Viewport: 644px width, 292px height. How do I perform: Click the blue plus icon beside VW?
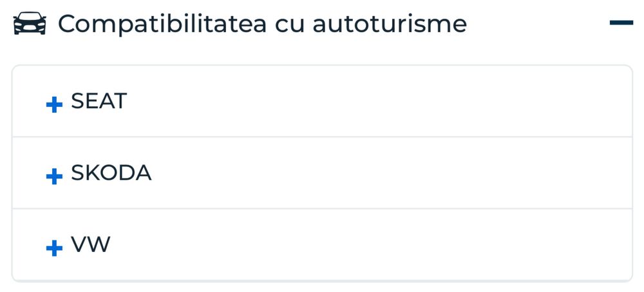pos(55,248)
